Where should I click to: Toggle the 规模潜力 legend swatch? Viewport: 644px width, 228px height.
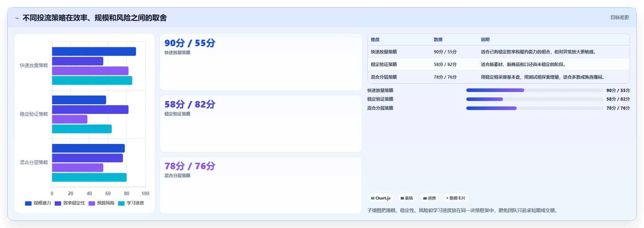28,203
